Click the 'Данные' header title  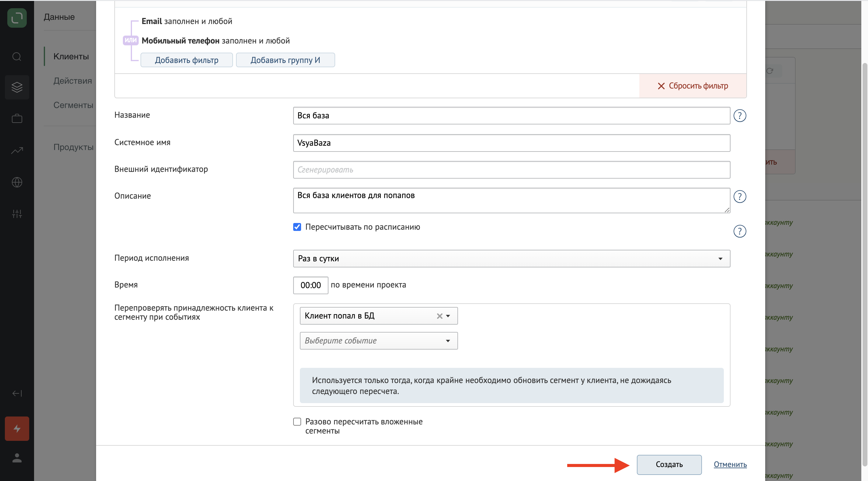click(x=59, y=17)
